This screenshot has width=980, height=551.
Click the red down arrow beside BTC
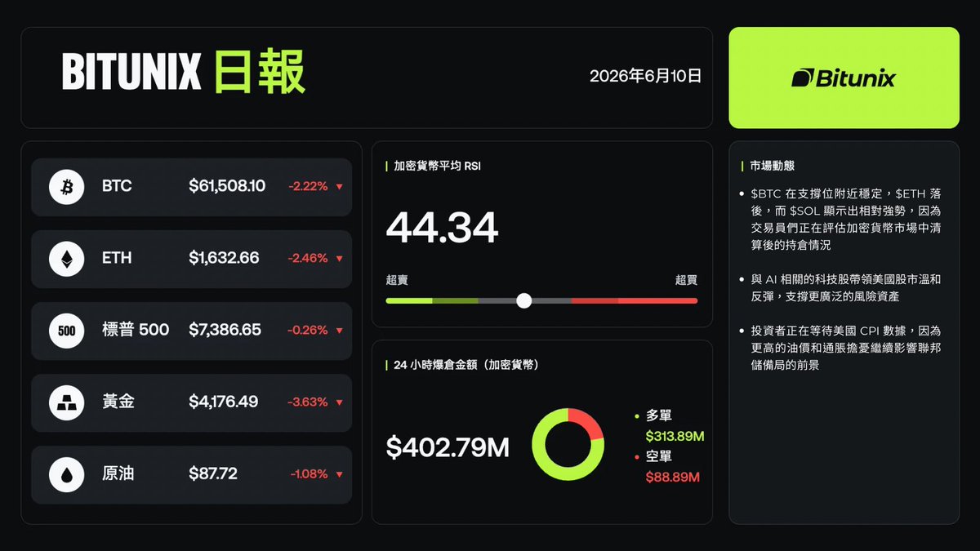click(339, 187)
